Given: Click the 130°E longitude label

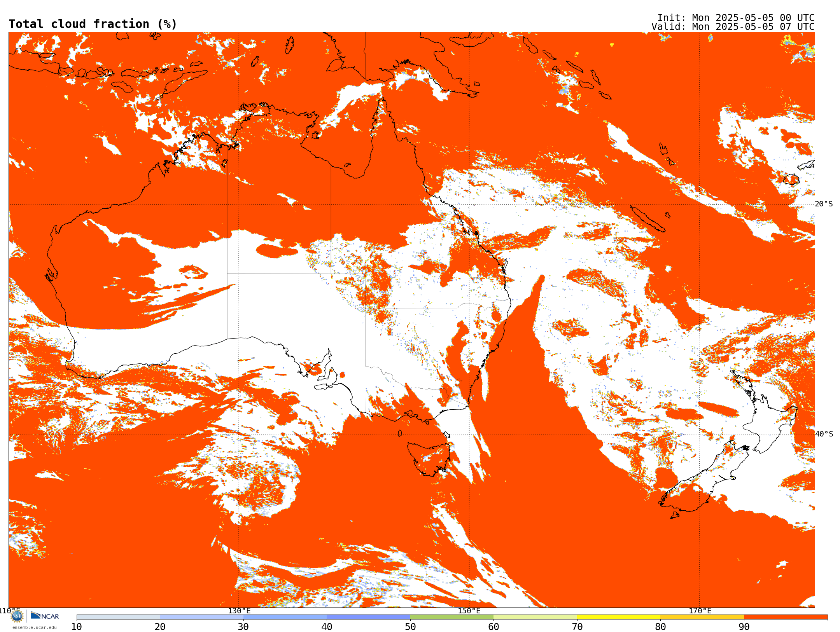Looking at the screenshot, I should [x=239, y=611].
